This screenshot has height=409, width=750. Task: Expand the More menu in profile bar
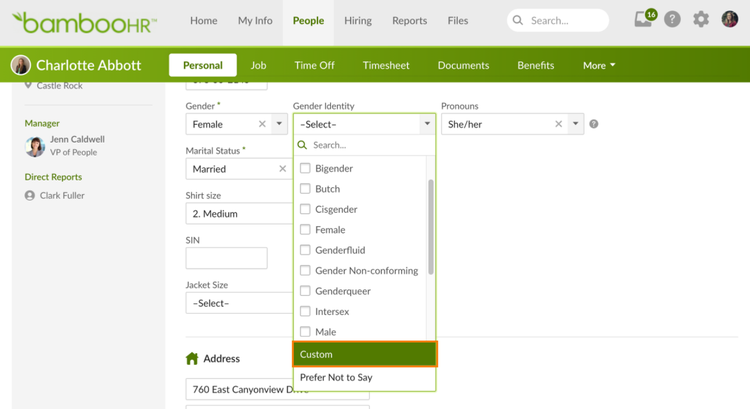click(x=599, y=66)
